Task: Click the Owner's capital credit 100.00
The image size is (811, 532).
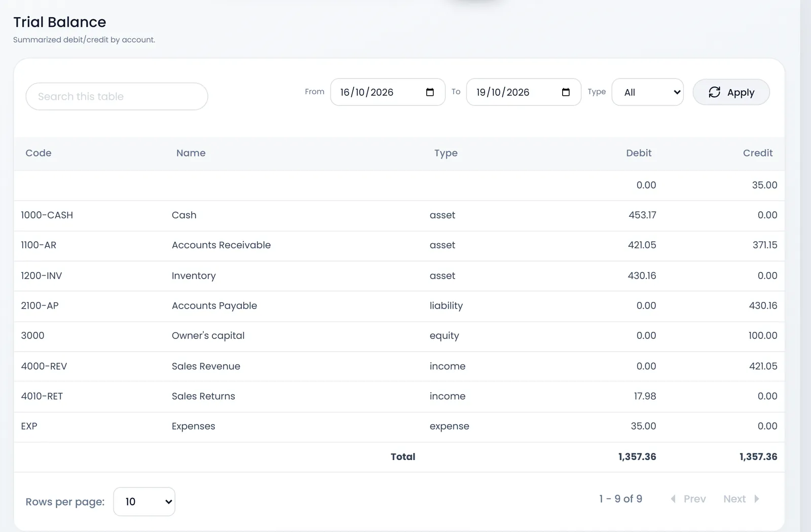Action: tap(763, 335)
